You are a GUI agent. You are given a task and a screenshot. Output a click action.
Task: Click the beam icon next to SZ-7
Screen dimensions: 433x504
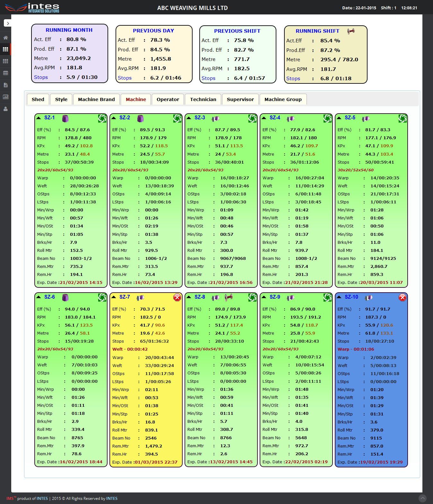click(x=141, y=298)
